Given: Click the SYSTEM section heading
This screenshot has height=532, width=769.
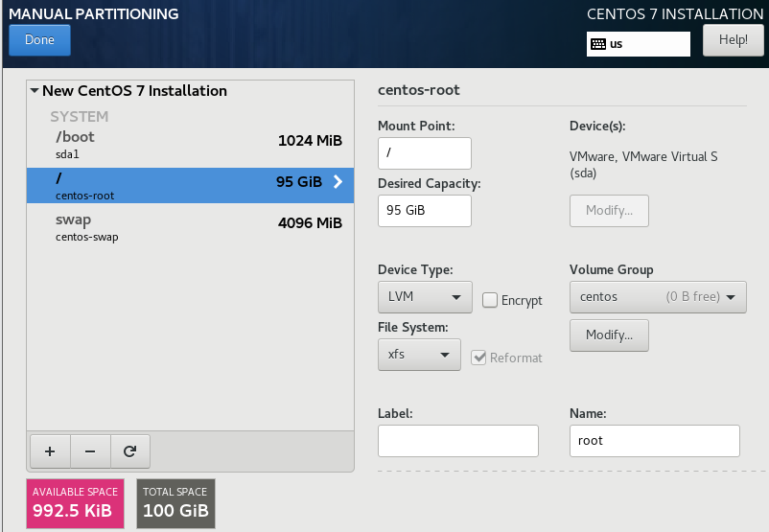Looking at the screenshot, I should click(79, 117).
